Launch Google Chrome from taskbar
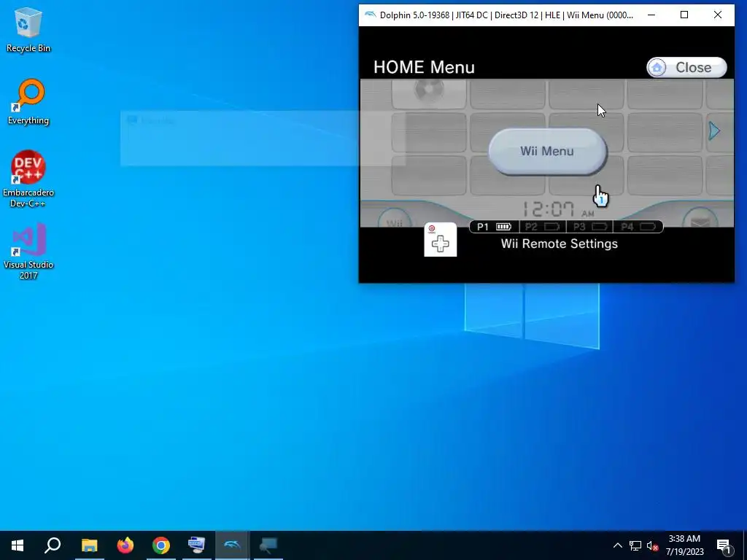The width and height of the screenshot is (747, 560). click(x=161, y=545)
